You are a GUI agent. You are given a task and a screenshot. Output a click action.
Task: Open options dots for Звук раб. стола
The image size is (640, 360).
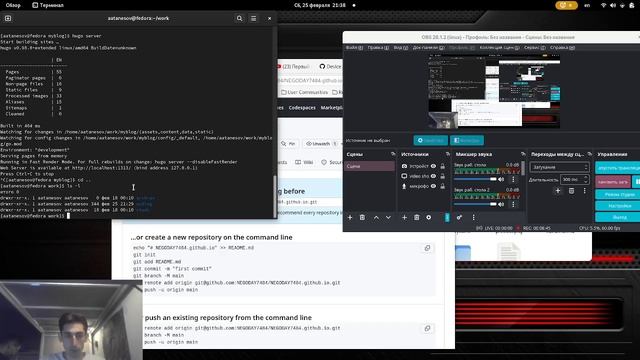pyautogui.click(x=513, y=179)
